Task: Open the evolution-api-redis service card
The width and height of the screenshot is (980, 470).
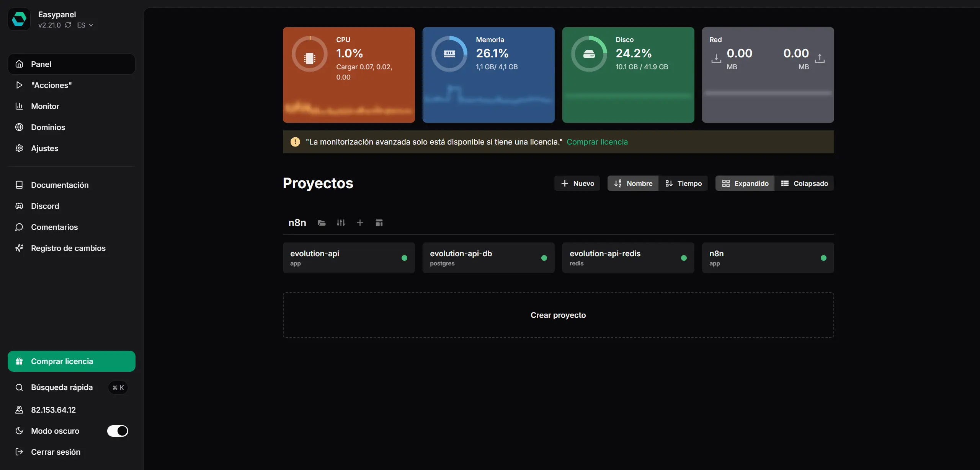Action: coord(628,258)
